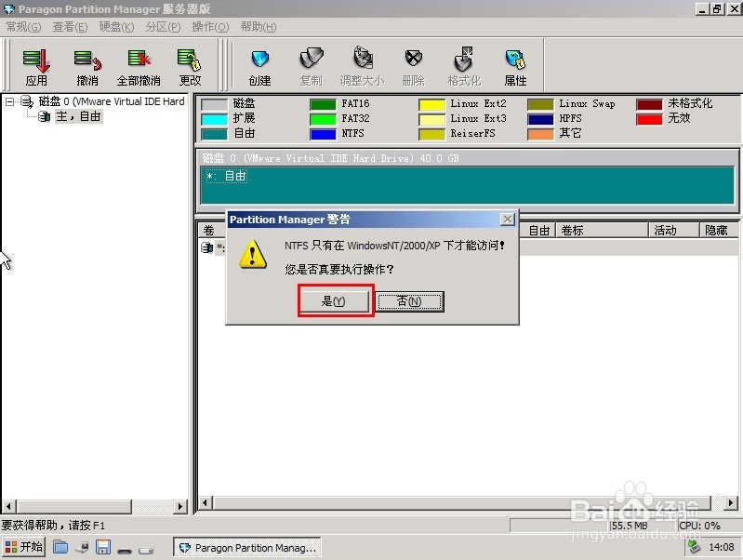Open the 帮助(H) menu
Viewport: 743px width, 560px height.
tap(259, 27)
